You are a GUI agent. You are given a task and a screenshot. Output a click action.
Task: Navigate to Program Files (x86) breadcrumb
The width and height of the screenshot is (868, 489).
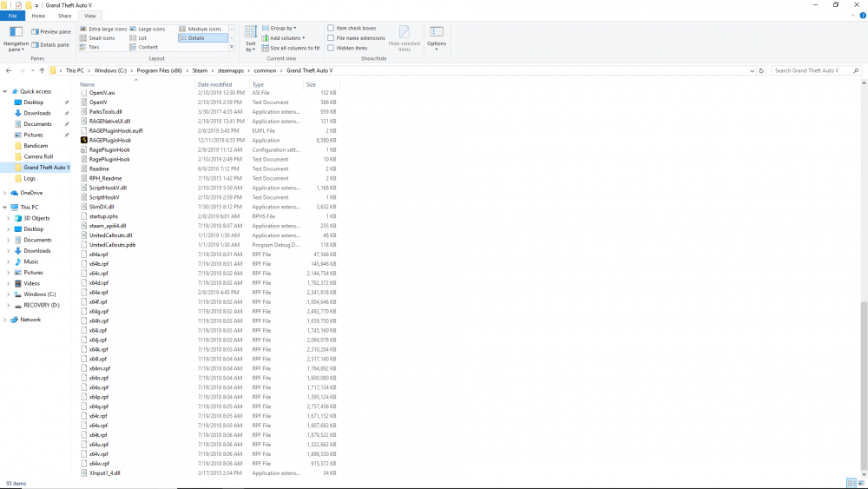point(160,71)
